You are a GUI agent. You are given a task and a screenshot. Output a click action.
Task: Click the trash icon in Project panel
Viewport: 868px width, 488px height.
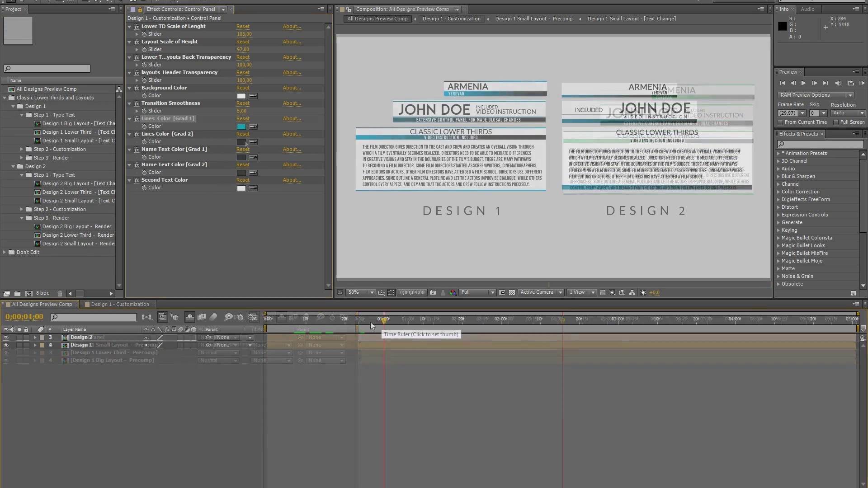click(x=60, y=294)
